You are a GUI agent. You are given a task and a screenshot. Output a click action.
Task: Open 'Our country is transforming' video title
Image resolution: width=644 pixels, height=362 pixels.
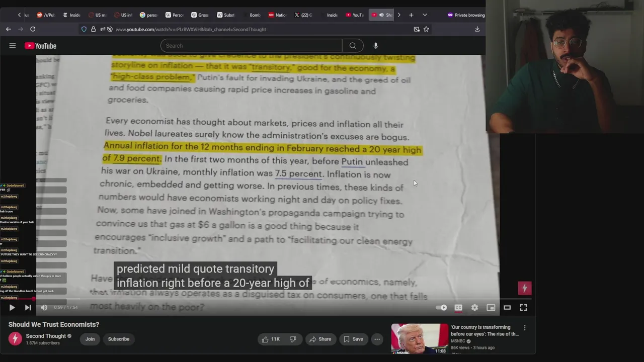pos(485,330)
